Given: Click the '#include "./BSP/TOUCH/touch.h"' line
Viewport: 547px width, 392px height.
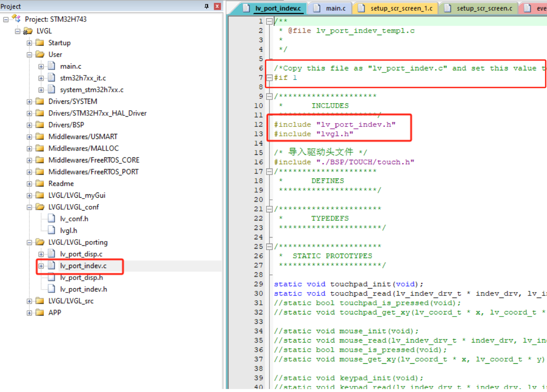Looking at the screenshot, I should (344, 162).
